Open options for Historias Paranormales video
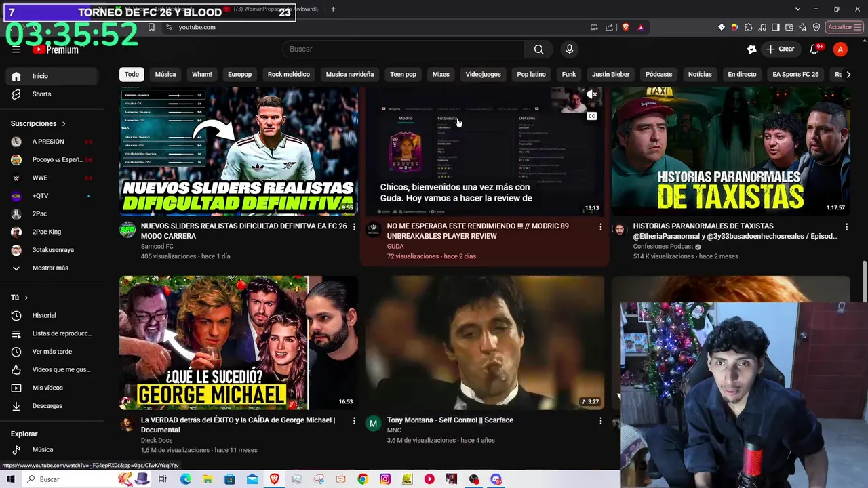 [846, 226]
